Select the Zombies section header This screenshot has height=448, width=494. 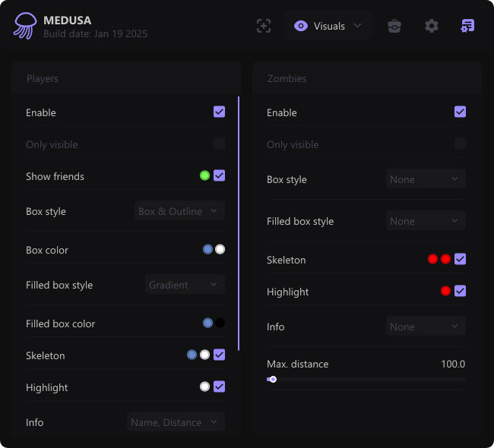click(287, 78)
